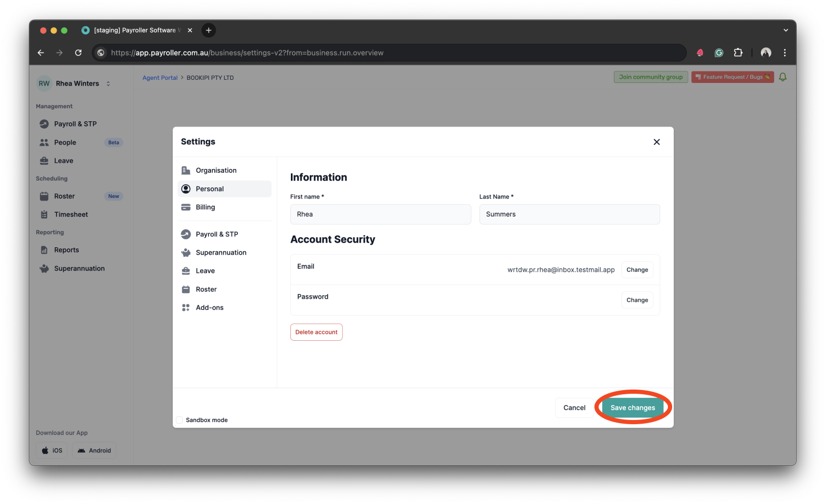Open Organisation settings tab
The width and height of the screenshot is (826, 504).
click(x=225, y=171)
